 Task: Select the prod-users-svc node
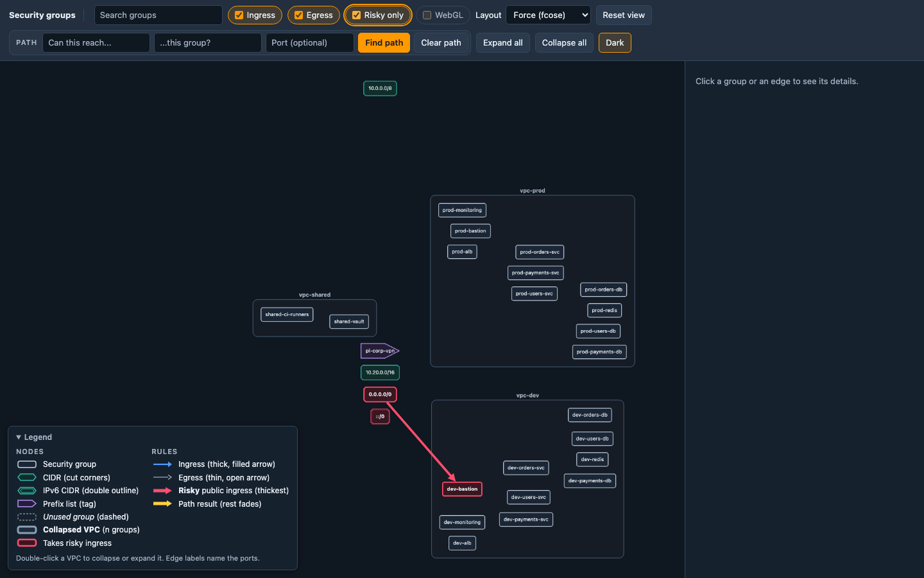(535, 293)
